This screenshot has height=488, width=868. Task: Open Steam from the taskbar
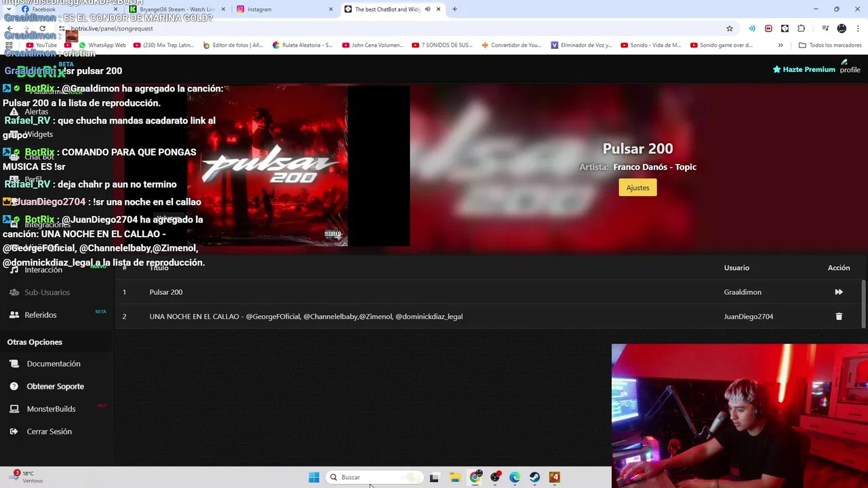click(534, 477)
